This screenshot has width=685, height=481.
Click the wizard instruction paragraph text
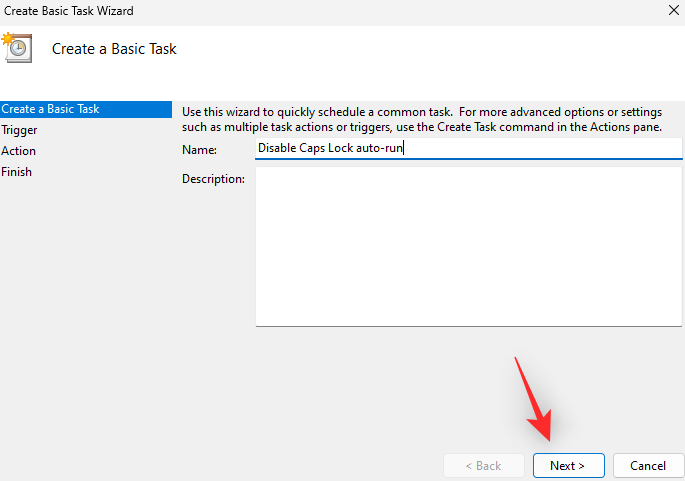pos(422,119)
